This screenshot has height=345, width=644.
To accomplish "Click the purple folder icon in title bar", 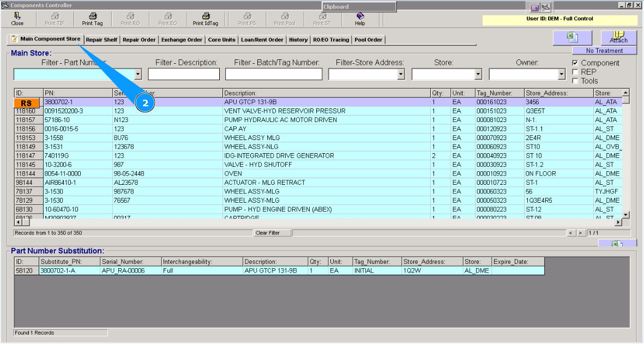I will pos(535,7).
